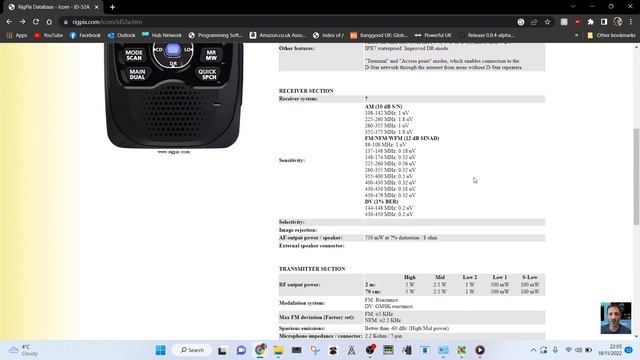The image size is (640, 360).
Task: Open the Chat app in taskbar
Action: click(241, 350)
